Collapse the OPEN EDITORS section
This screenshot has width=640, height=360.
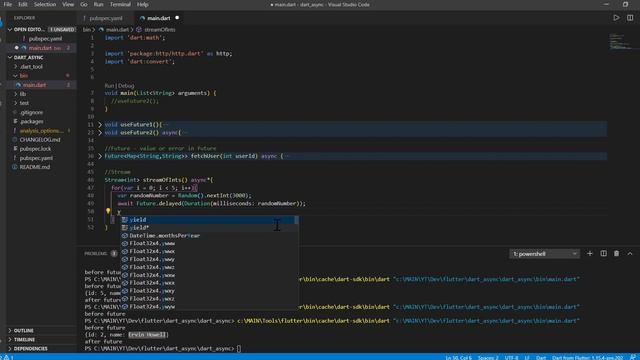coord(10,29)
